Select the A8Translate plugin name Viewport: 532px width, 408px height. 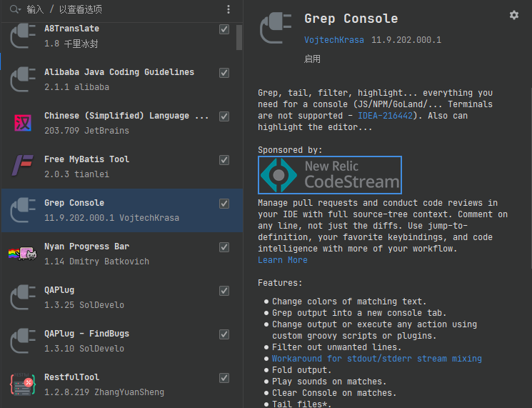71,29
